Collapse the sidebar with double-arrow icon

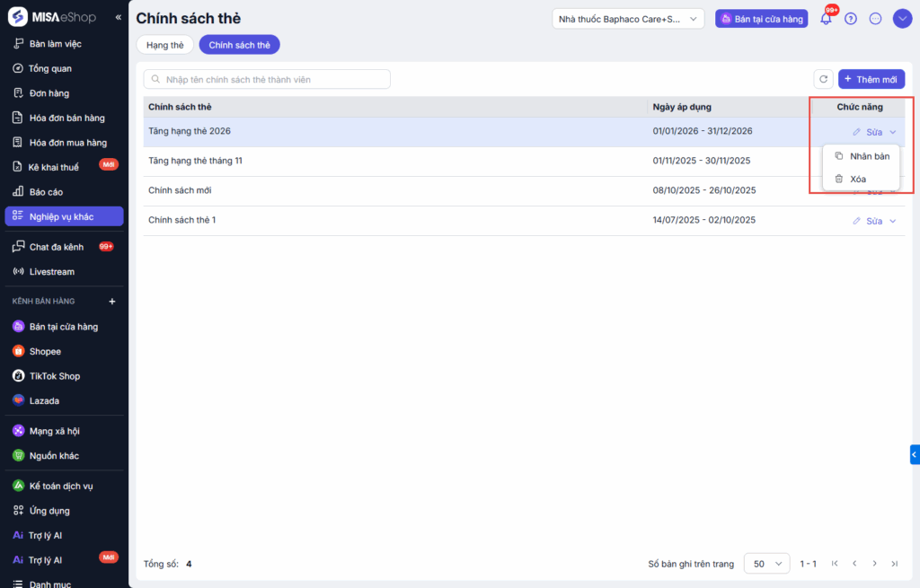[119, 18]
